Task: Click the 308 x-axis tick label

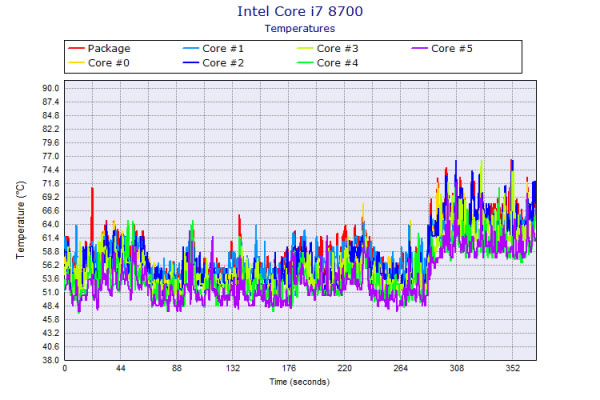Action: 457,368
